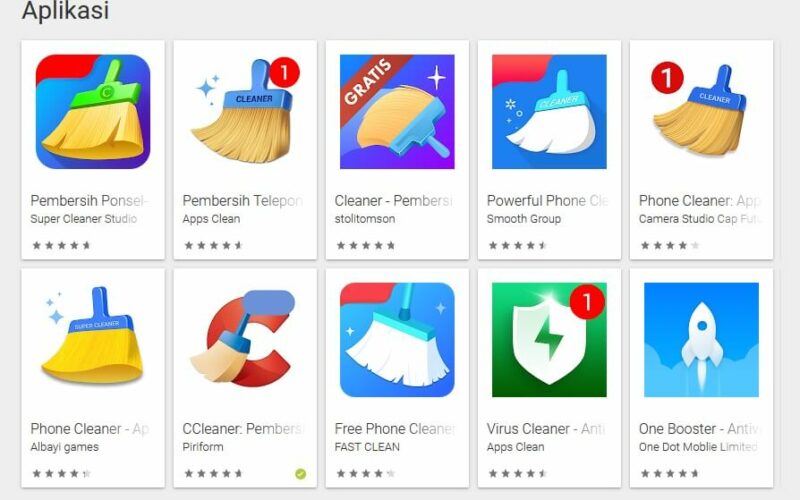This screenshot has height=500, width=800.
Task: Click the FAST CLEAN developer name
Action: click(x=367, y=447)
